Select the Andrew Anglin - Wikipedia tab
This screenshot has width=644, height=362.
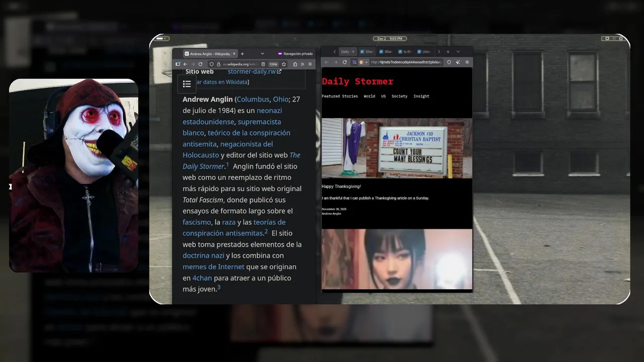210,54
